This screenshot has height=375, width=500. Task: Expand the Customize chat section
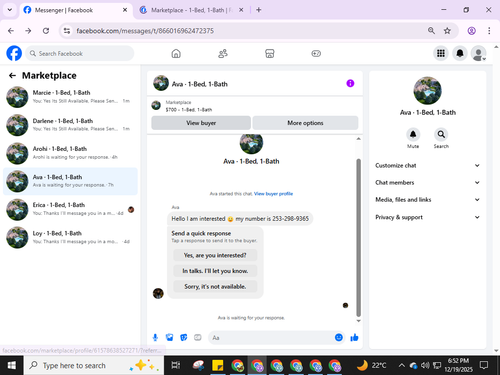[427, 166]
